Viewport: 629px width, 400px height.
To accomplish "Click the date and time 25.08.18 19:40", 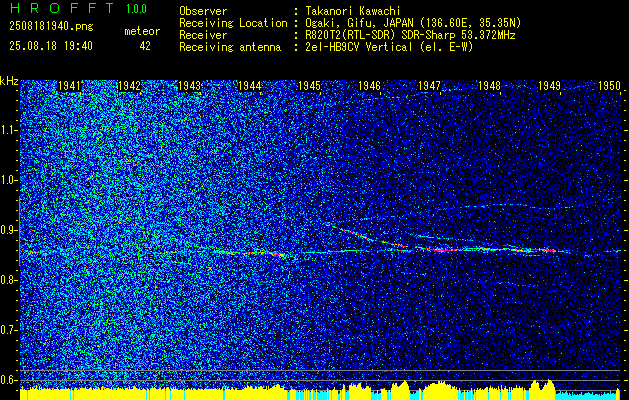I will [x=51, y=46].
